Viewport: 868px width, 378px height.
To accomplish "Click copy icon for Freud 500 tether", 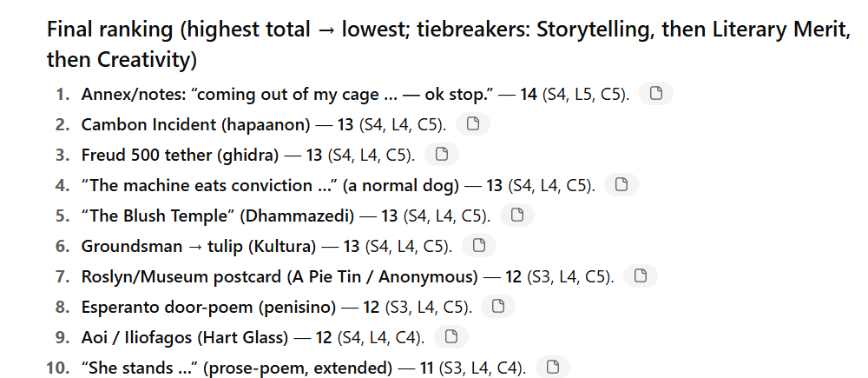I will 442,155.
